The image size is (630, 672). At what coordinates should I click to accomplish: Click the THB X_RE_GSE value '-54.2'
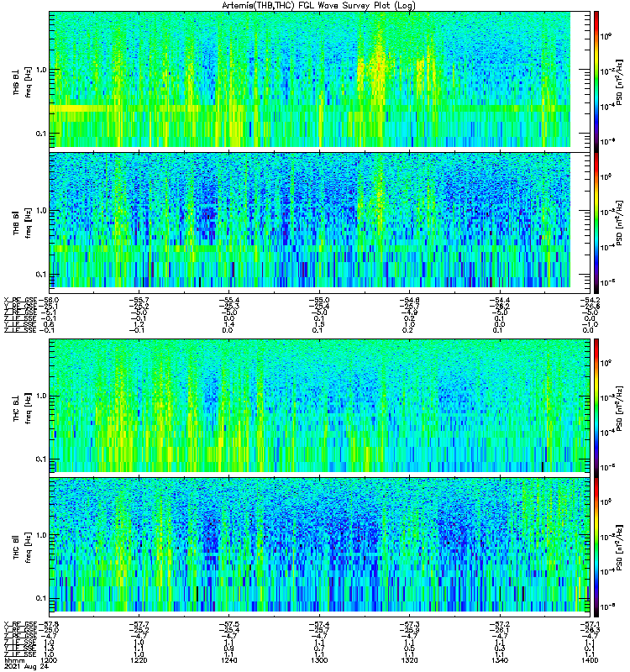click(x=590, y=300)
